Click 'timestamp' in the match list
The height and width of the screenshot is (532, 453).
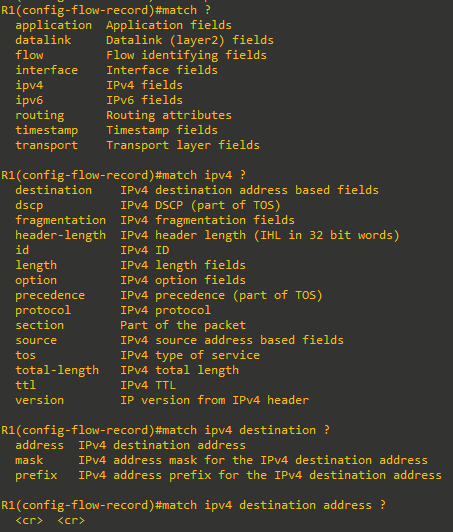tap(46, 130)
